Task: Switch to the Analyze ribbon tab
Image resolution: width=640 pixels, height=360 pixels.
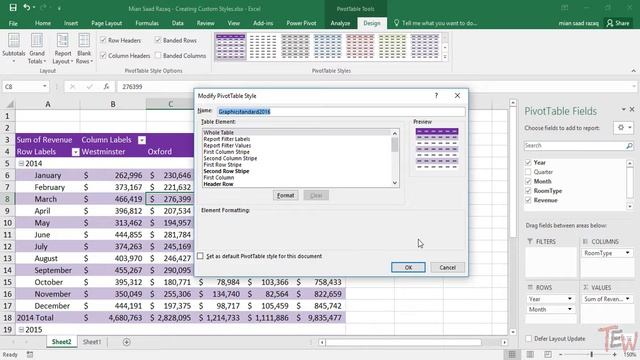Action: 340,23
